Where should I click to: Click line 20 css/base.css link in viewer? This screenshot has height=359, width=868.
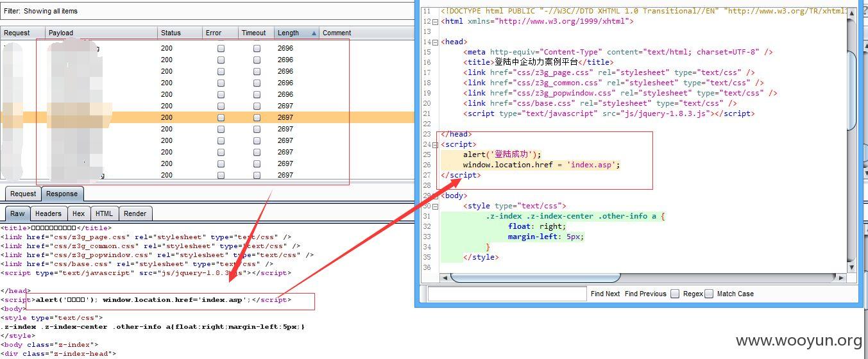pos(600,103)
